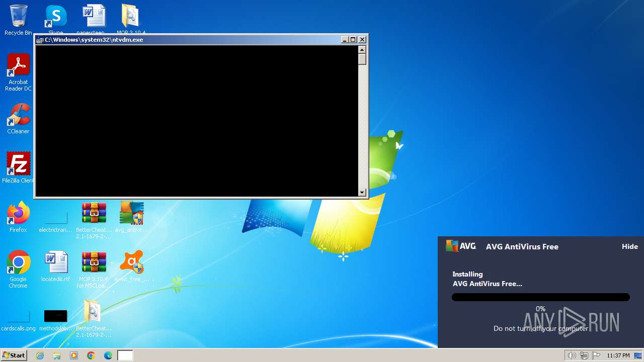The image size is (644, 362).
Task: Click the AVG AntiVirus Free heading text
Action: click(x=522, y=246)
